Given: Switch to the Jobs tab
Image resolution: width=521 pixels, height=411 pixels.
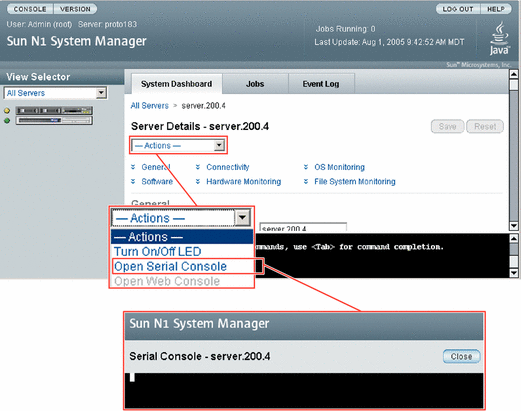Looking at the screenshot, I should pyautogui.click(x=255, y=84).
